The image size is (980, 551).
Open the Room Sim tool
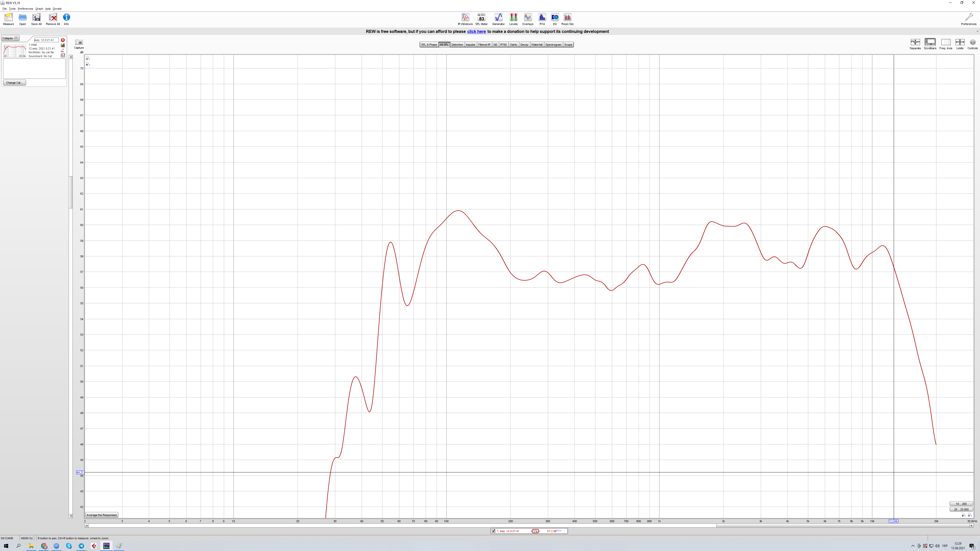click(567, 19)
